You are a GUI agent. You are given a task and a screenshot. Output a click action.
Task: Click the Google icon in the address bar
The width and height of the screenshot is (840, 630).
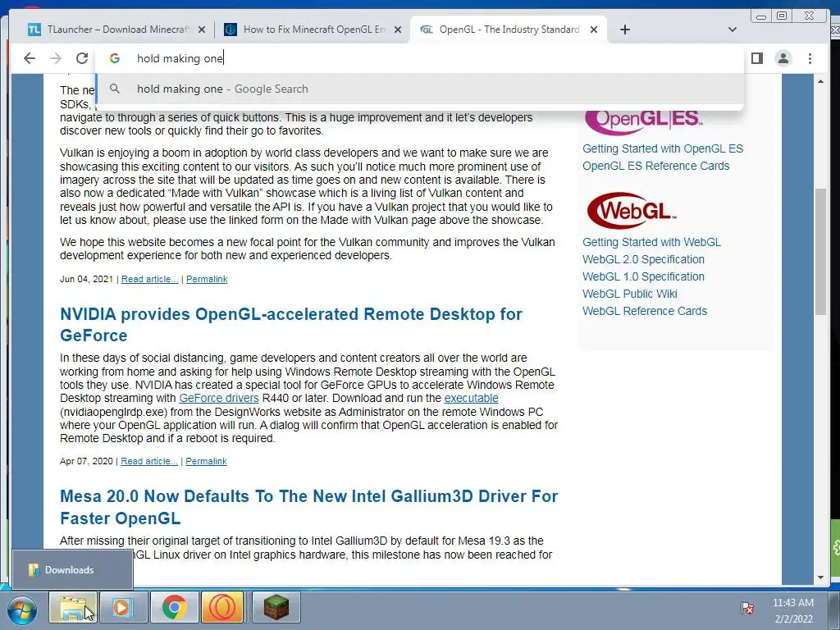(115, 58)
